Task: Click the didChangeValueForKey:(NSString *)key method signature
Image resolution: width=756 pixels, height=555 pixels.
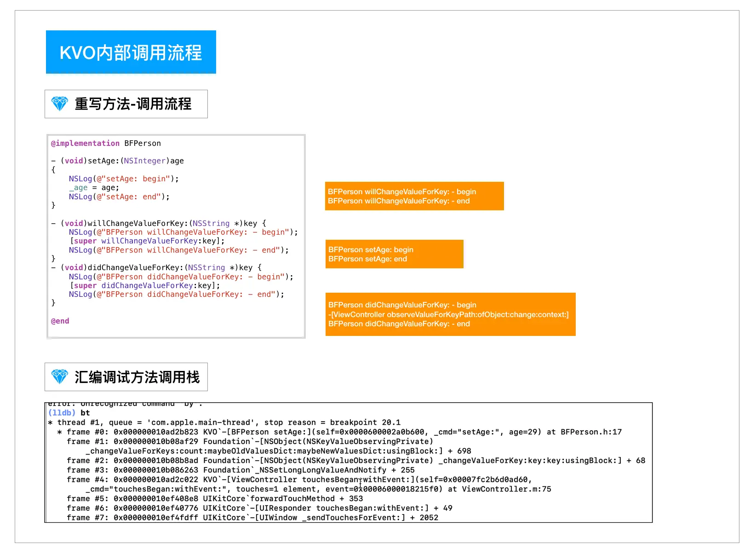Action: click(x=156, y=267)
